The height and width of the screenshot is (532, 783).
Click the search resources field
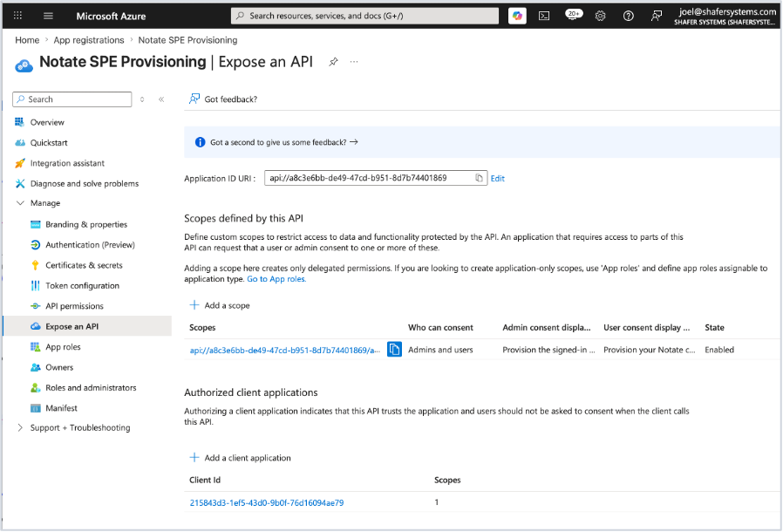tap(364, 16)
